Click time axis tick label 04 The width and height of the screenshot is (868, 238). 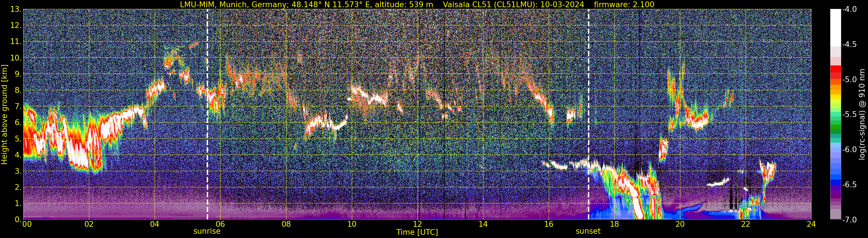click(x=154, y=224)
